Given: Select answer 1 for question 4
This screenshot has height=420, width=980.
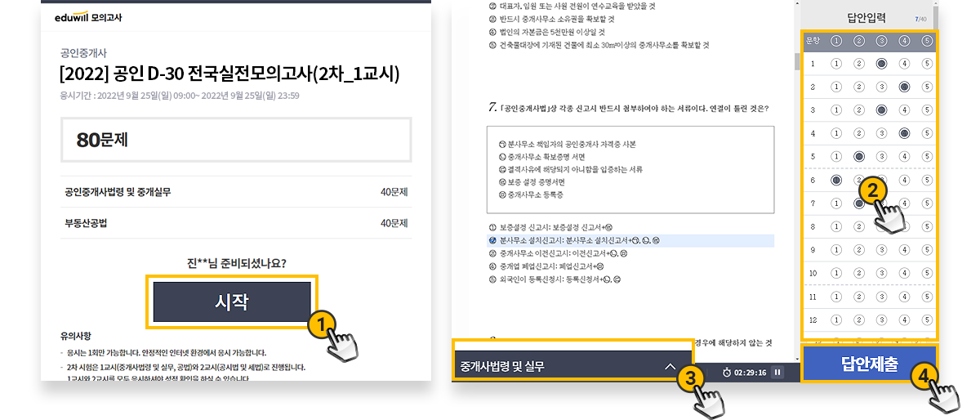Looking at the screenshot, I should (x=836, y=133).
